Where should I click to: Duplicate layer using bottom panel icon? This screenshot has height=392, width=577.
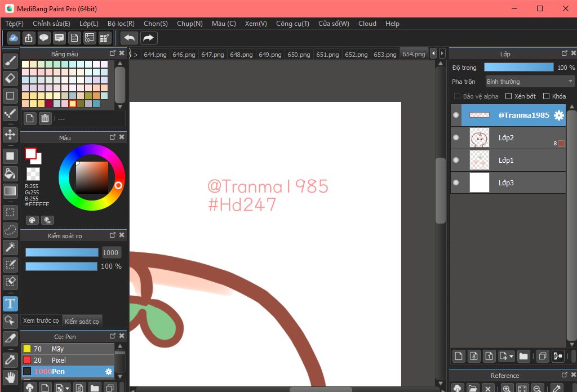(542, 356)
